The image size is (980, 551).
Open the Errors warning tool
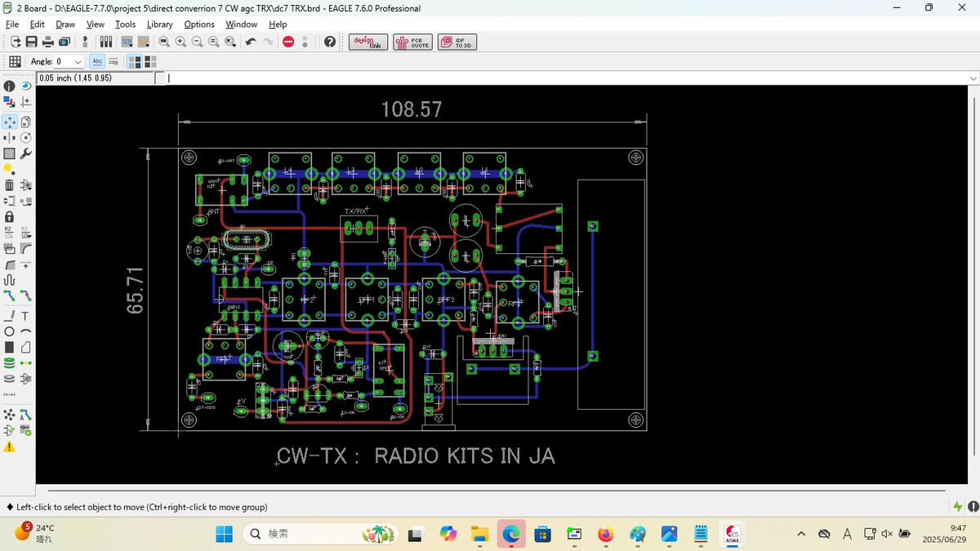tap(9, 447)
